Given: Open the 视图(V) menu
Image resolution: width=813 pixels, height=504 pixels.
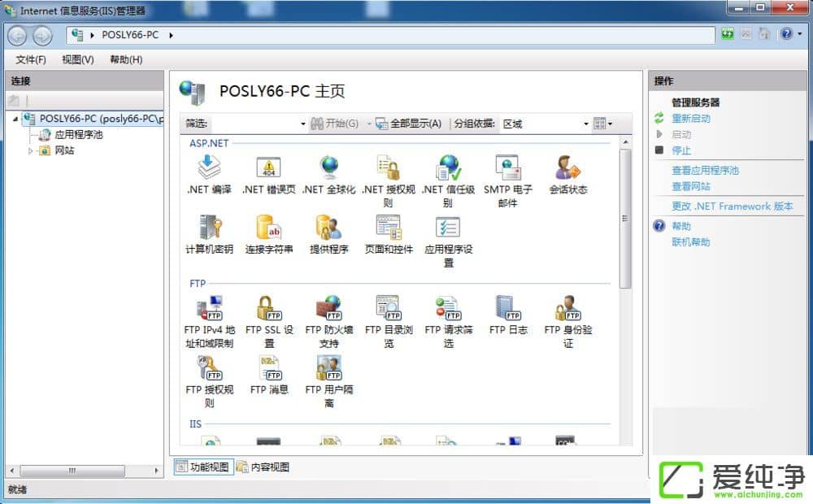Looking at the screenshot, I should 78,59.
